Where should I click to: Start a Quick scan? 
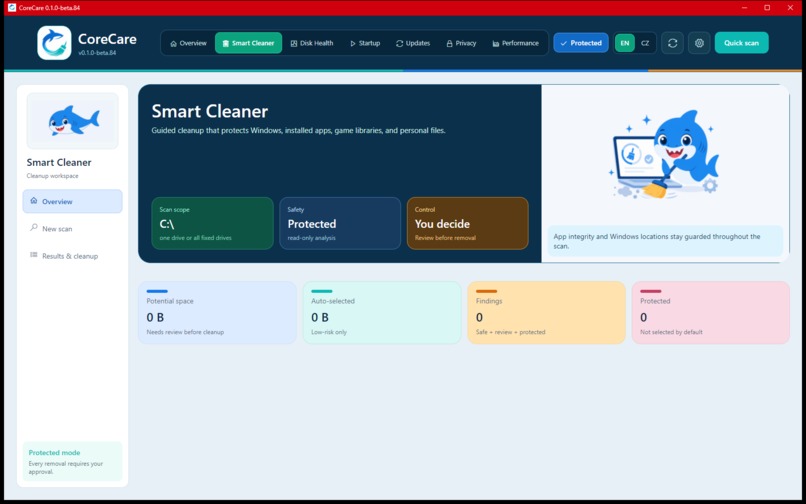[x=741, y=43]
